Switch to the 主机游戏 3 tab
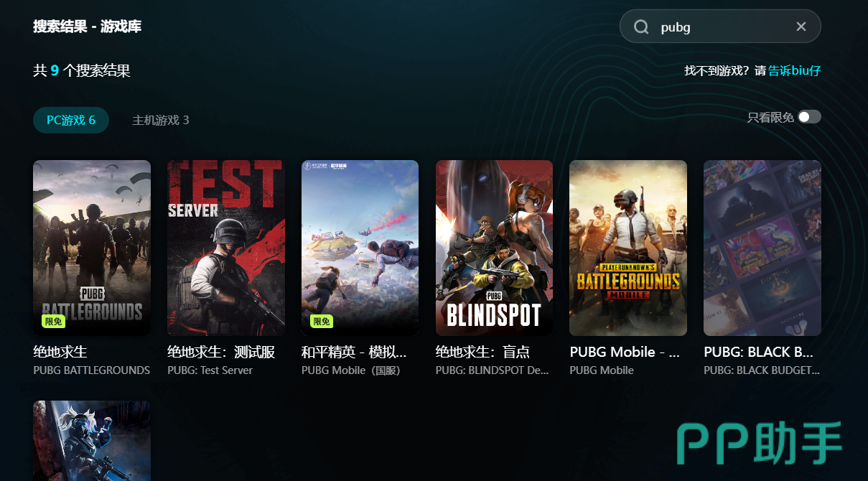868x481 pixels. coord(161,120)
